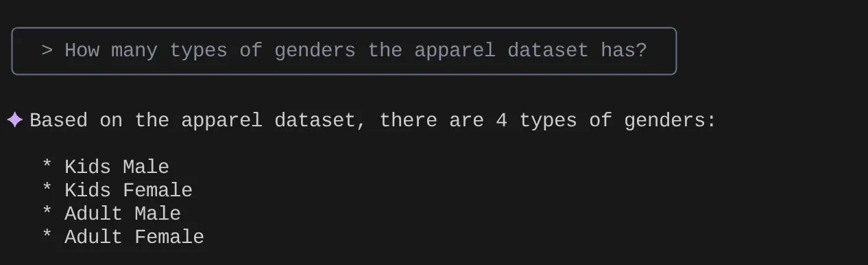Image resolution: width=868 pixels, height=265 pixels.
Task: Click the asterisk bullet before Adult Male
Action: (x=47, y=213)
